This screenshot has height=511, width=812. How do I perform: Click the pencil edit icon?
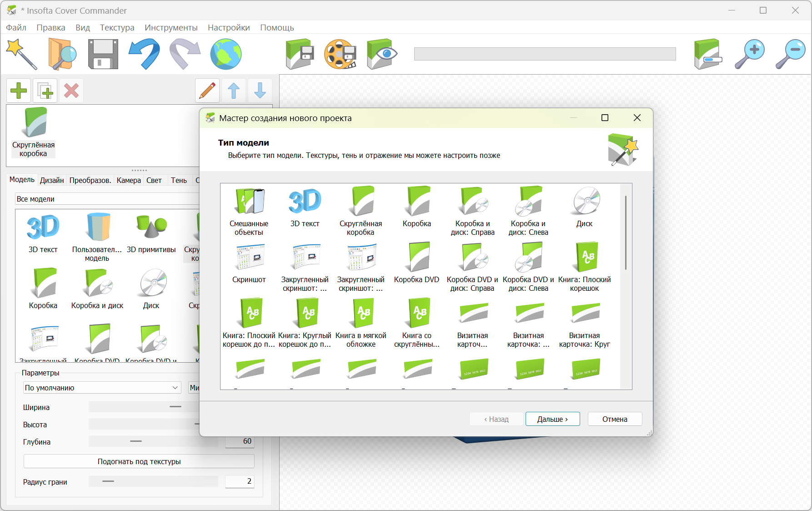click(207, 91)
